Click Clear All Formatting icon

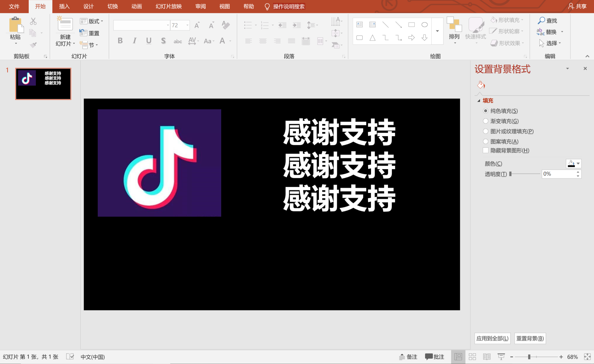(226, 25)
